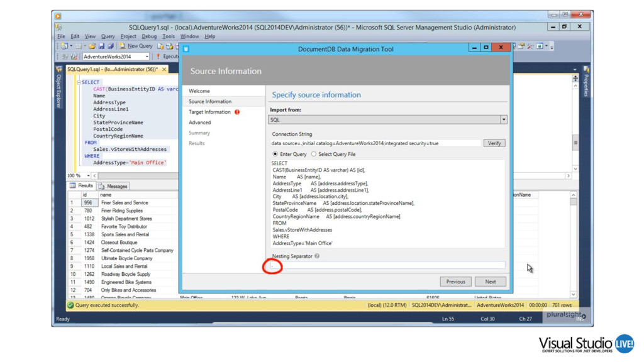Collapse the SELECT statement outline toggle

click(x=79, y=82)
